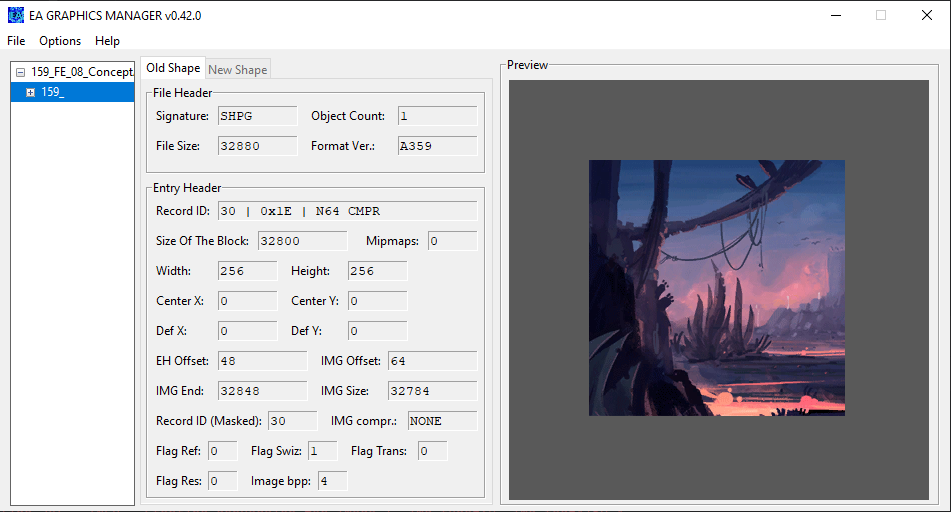The image size is (951, 512).
Task: Click the concept art preview image
Action: (x=717, y=288)
